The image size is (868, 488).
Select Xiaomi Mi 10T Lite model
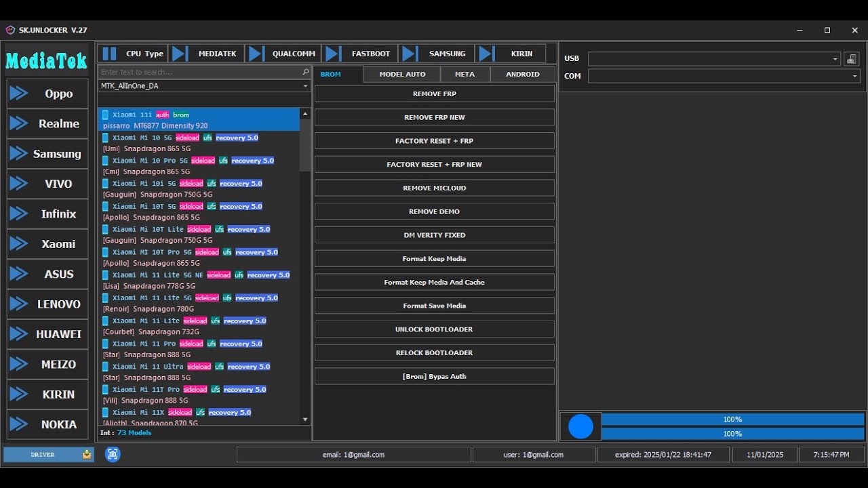pos(199,235)
